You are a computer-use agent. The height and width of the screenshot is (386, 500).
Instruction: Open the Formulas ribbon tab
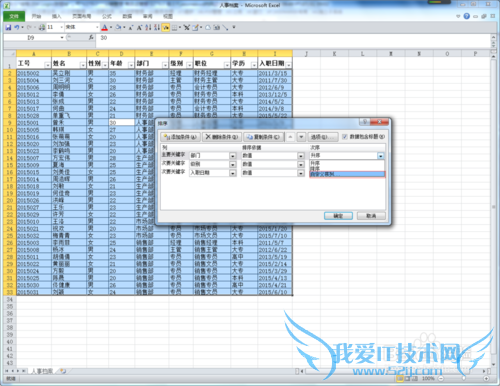pyautogui.click(x=107, y=16)
